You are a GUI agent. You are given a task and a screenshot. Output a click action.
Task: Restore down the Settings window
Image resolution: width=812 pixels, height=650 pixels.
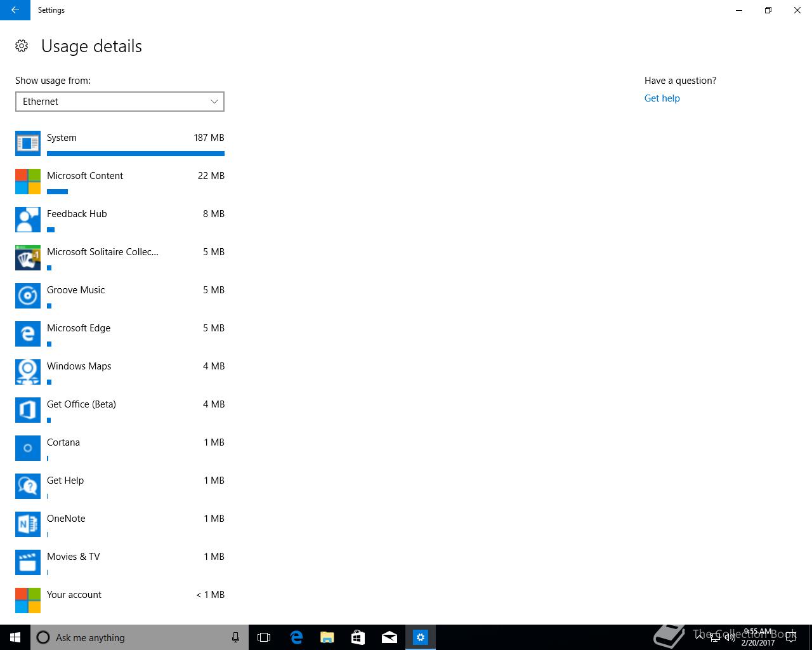pyautogui.click(x=768, y=10)
